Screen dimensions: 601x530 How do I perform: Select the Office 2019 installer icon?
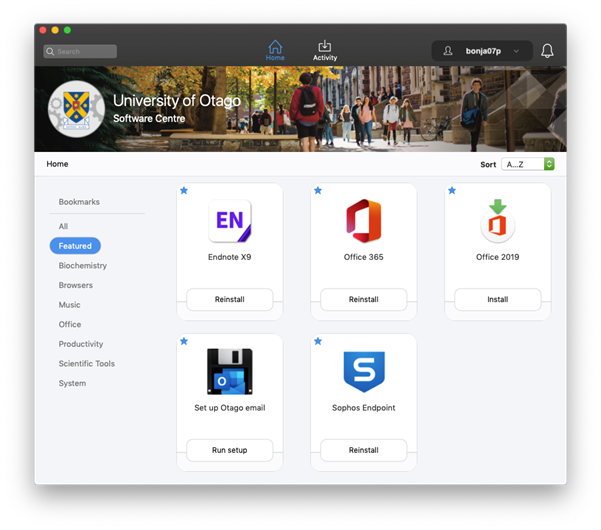click(x=497, y=221)
